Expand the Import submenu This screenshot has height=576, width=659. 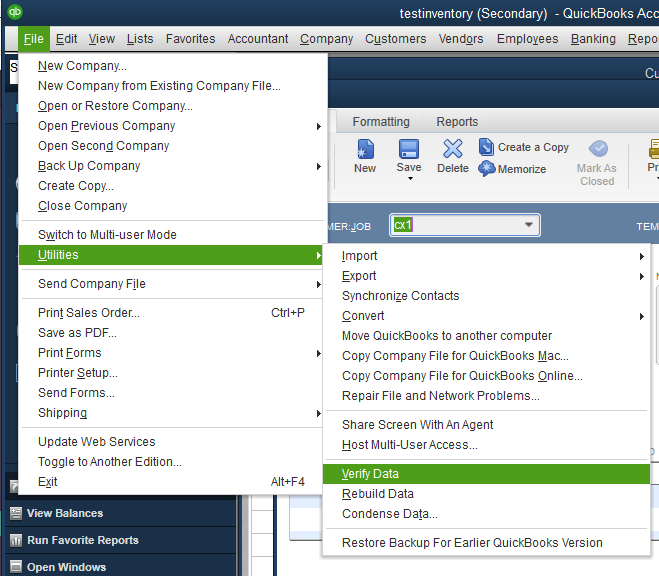(641, 256)
